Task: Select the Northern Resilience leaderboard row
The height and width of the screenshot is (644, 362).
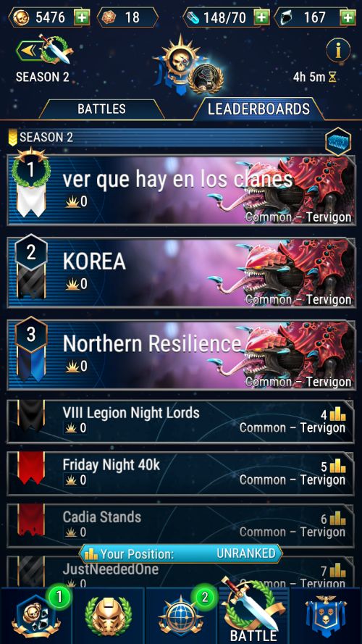Action: click(x=181, y=355)
